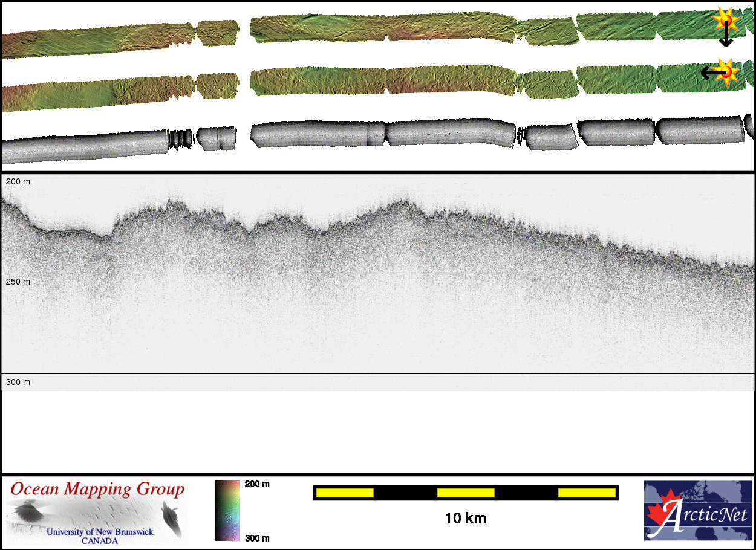This screenshot has height=550, width=756.
Task: Click the 10 km scale bar label
Action: click(x=465, y=519)
